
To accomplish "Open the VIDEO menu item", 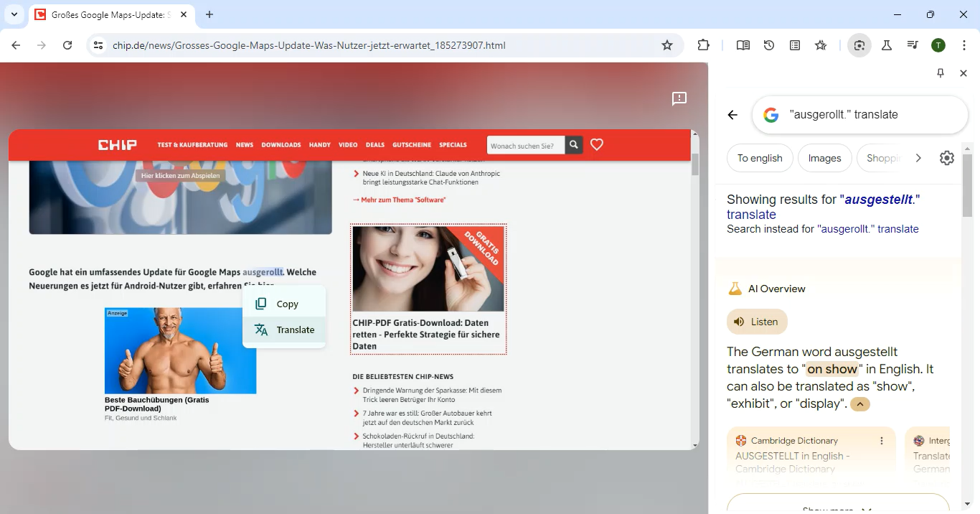I will tap(348, 145).
